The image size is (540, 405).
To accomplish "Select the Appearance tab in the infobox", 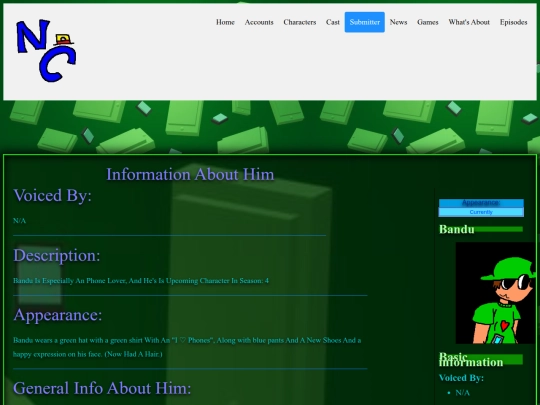I will point(481,203).
